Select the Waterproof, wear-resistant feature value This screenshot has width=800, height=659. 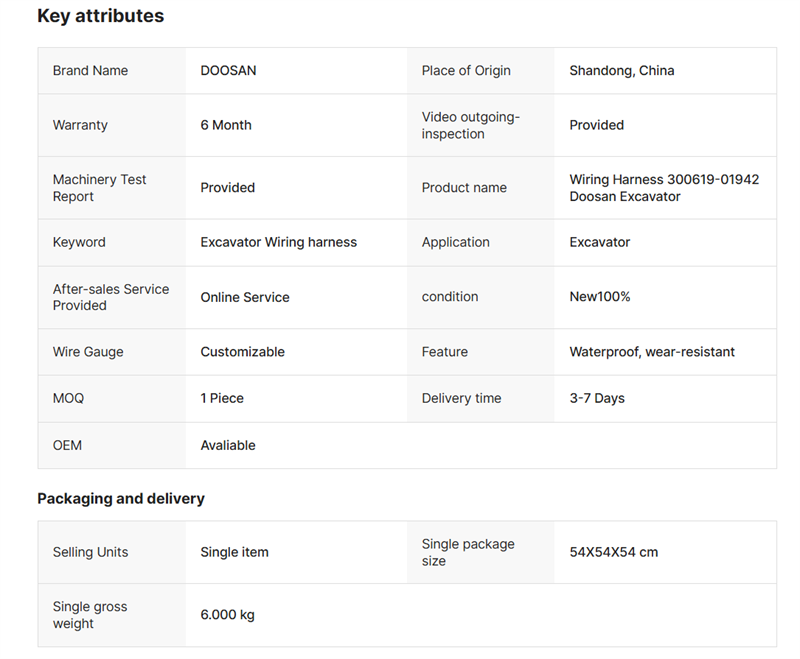[x=652, y=352]
